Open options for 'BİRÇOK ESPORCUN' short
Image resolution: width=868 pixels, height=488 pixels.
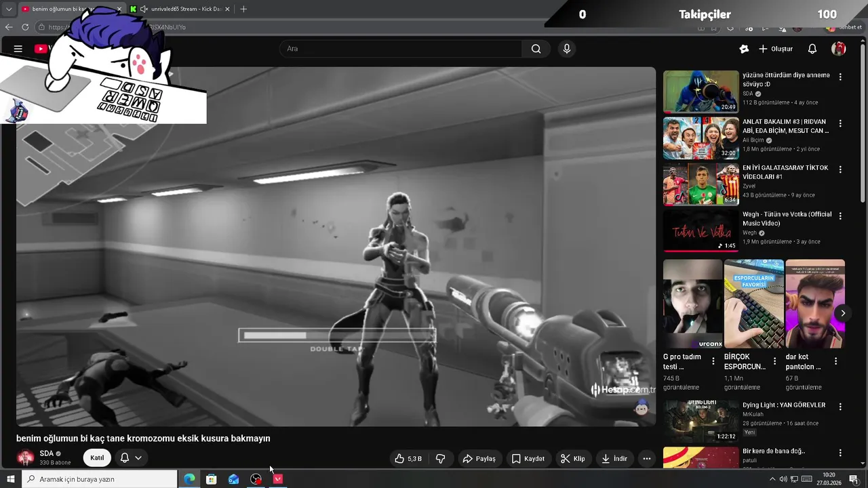pyautogui.click(x=774, y=361)
